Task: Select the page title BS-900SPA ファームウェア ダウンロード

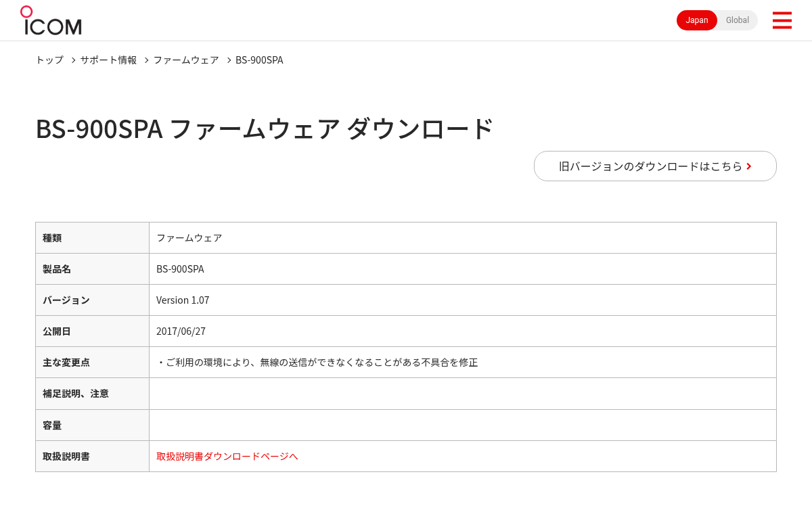Action: (x=265, y=129)
